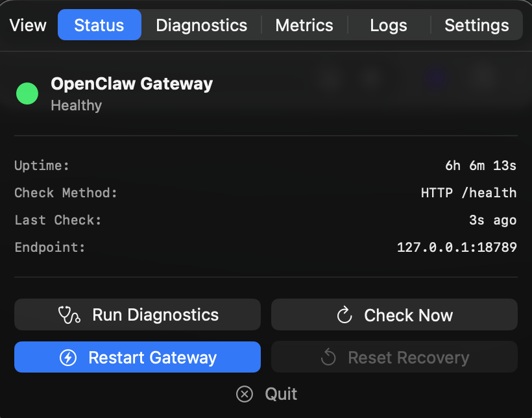Click the circled X icon beside Quit

[245, 394]
